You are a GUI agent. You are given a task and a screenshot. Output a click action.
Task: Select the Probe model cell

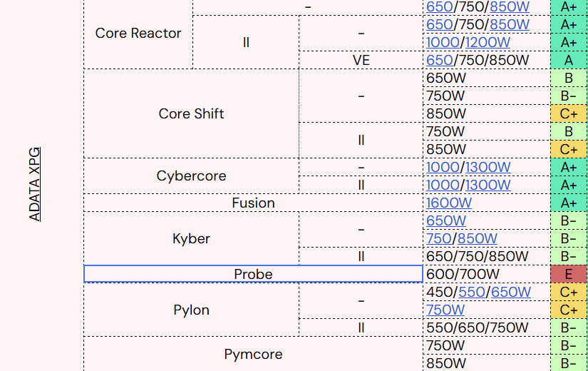point(253,274)
